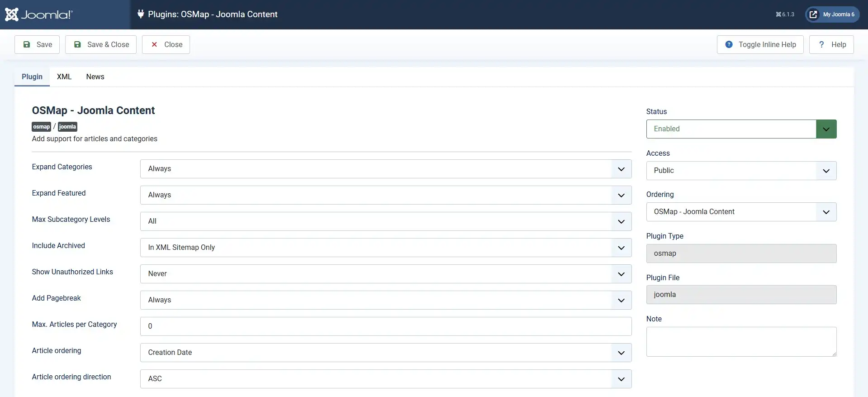Open the Article ordering dropdown
This screenshot has width=868, height=397.
tap(386, 353)
